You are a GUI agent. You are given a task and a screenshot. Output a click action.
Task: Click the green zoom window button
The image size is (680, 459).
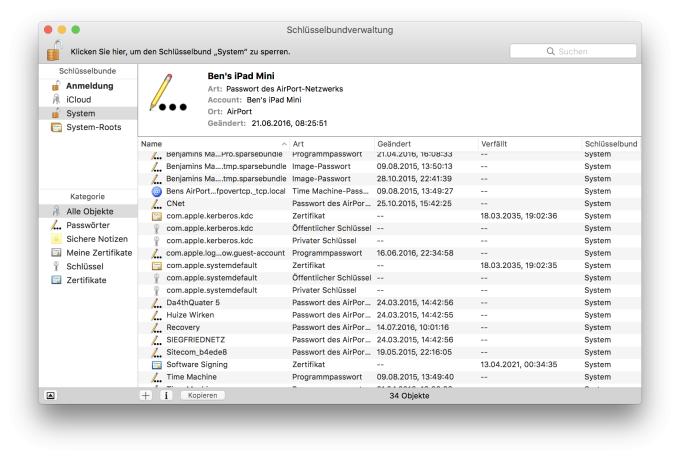point(75,30)
